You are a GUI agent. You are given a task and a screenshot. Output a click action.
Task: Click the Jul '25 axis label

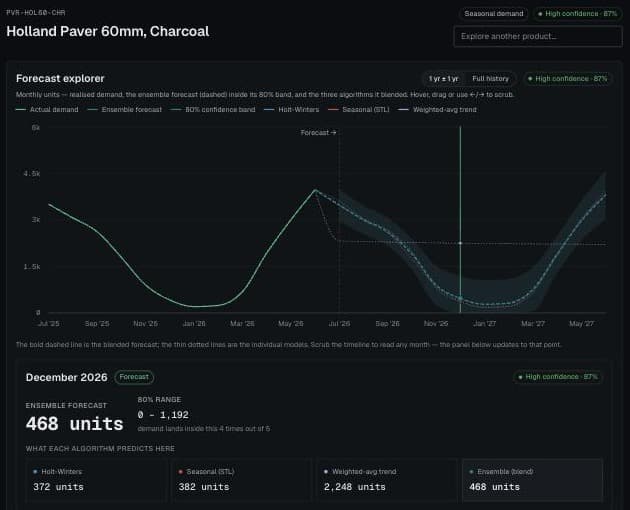pyautogui.click(x=49, y=324)
